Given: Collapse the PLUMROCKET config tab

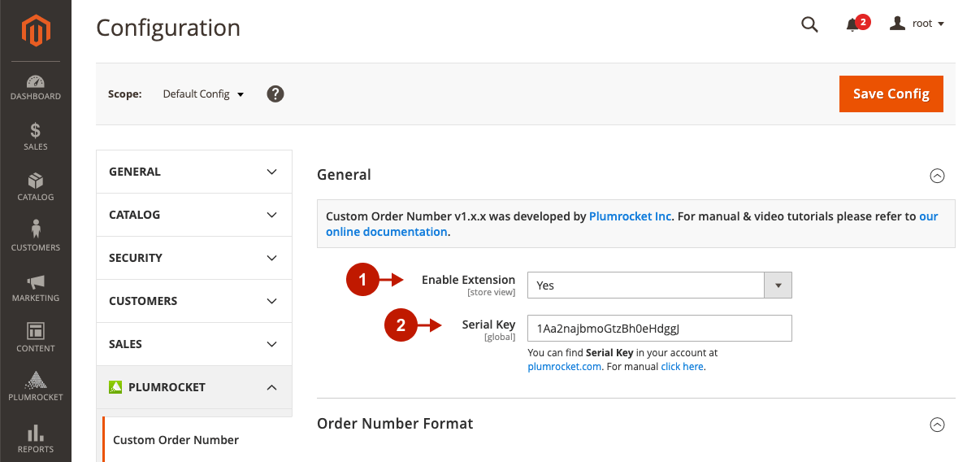Looking at the screenshot, I should pyautogui.click(x=194, y=387).
